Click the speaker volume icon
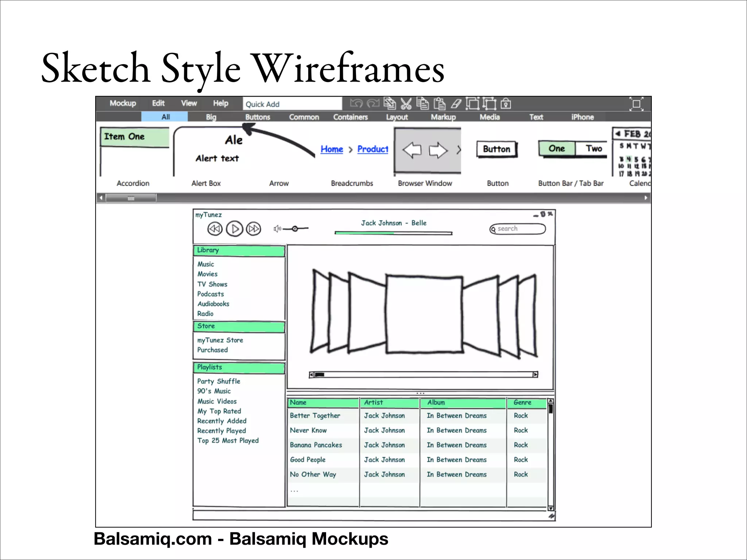The width and height of the screenshot is (747, 560). coord(277,229)
